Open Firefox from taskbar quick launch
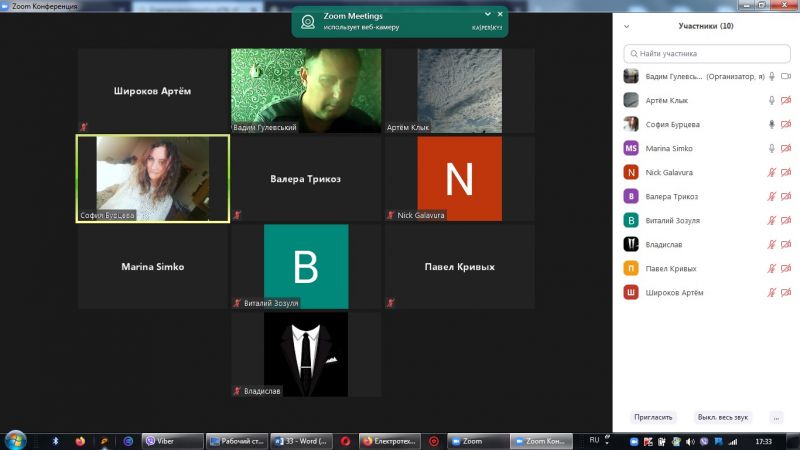The image size is (800, 450). pos(80,441)
